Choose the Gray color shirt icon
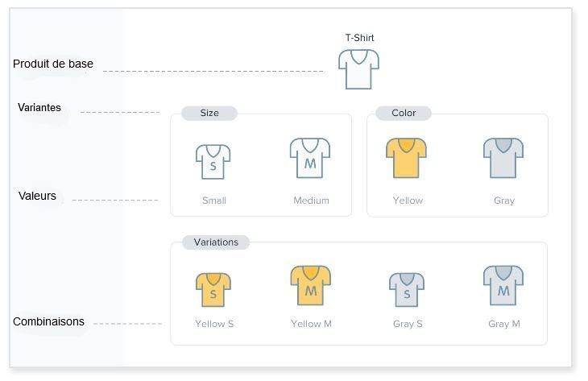The width and height of the screenshot is (588, 381). [503, 158]
